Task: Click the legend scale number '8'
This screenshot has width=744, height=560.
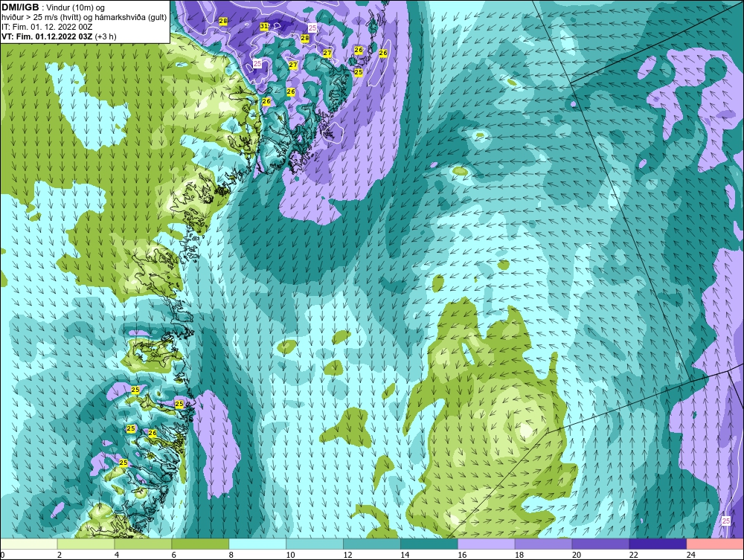Action: click(231, 555)
